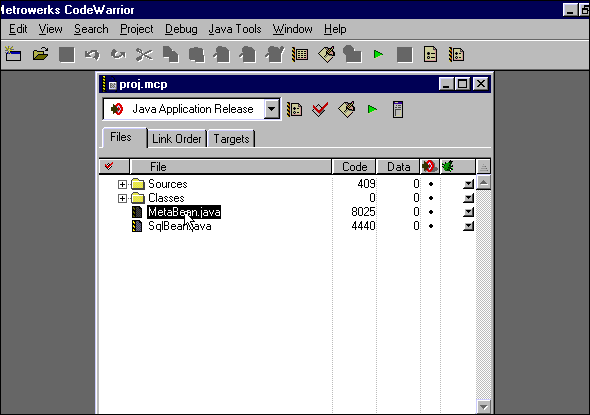This screenshot has height=415, width=590.
Task: Click the striped settings sheet icon in main toolbar
Action: coord(456,55)
